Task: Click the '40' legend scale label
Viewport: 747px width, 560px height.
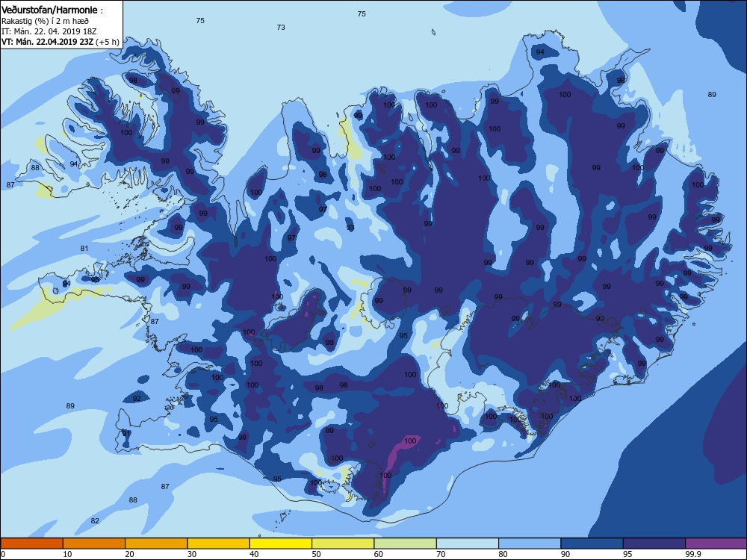Action: pyautogui.click(x=255, y=554)
